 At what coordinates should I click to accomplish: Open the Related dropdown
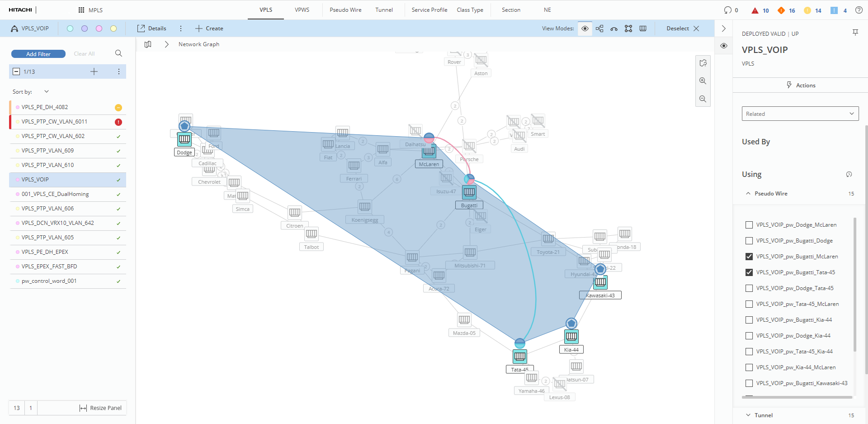pos(800,114)
